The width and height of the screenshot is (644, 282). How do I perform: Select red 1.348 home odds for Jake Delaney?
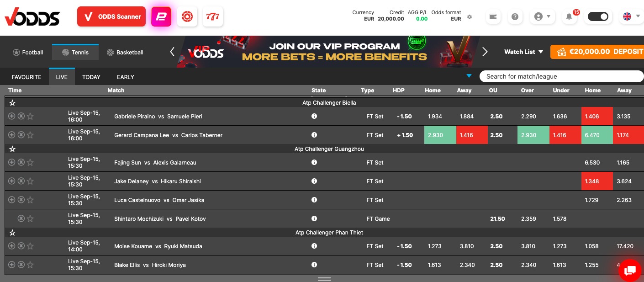(x=597, y=181)
